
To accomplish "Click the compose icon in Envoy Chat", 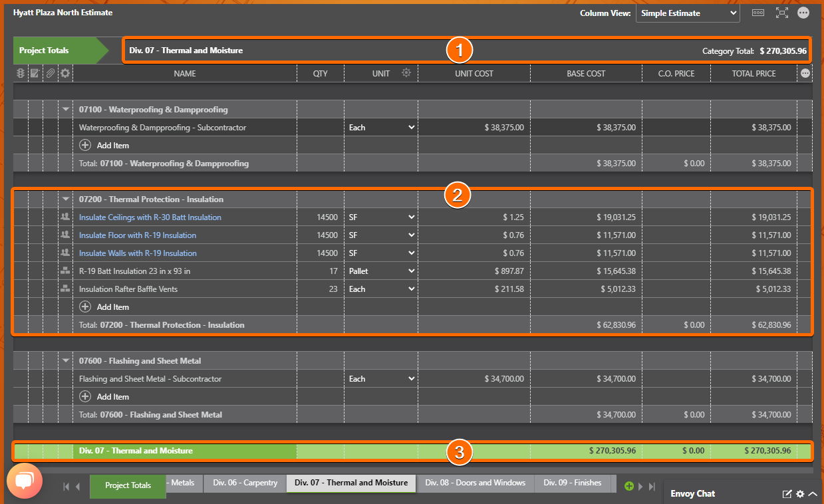I will (x=787, y=493).
